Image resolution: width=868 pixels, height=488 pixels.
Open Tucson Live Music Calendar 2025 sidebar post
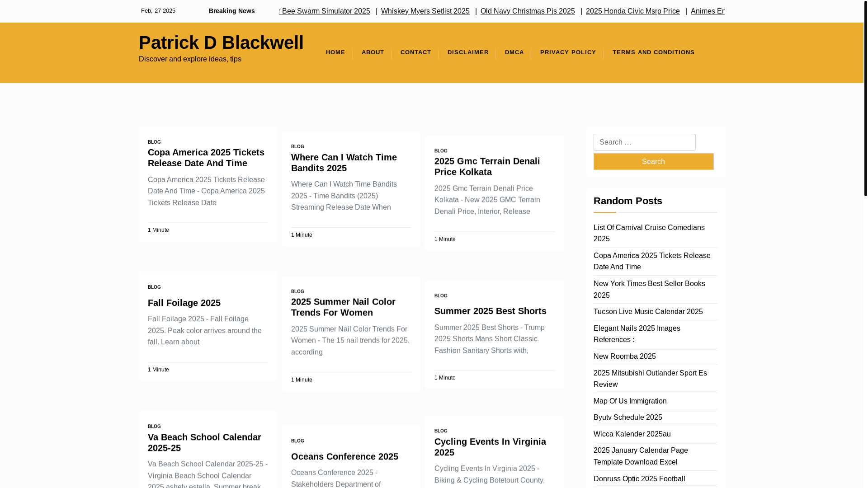648,312
